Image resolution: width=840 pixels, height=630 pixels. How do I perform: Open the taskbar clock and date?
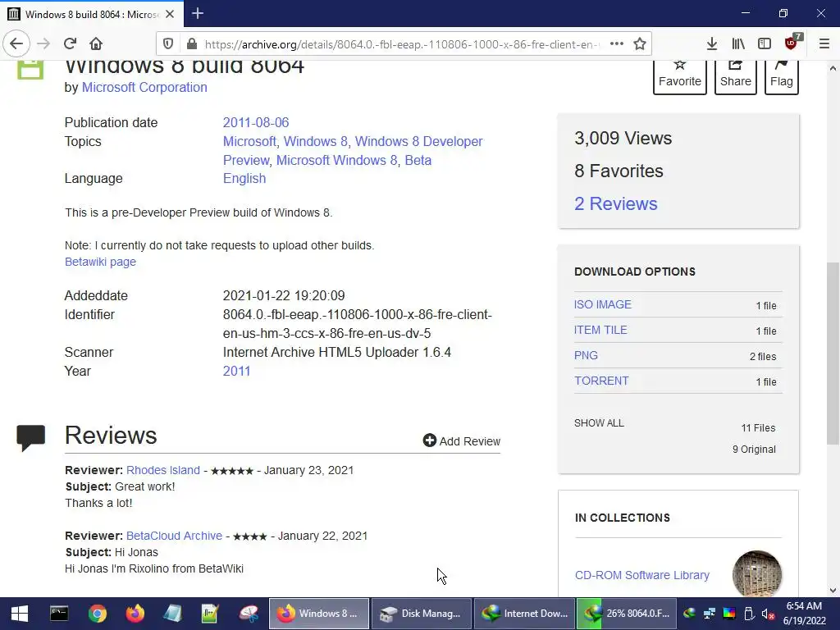(x=804, y=614)
